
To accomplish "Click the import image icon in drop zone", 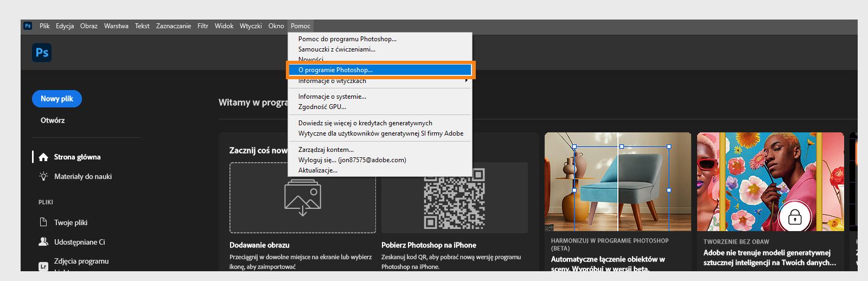I will tap(303, 198).
